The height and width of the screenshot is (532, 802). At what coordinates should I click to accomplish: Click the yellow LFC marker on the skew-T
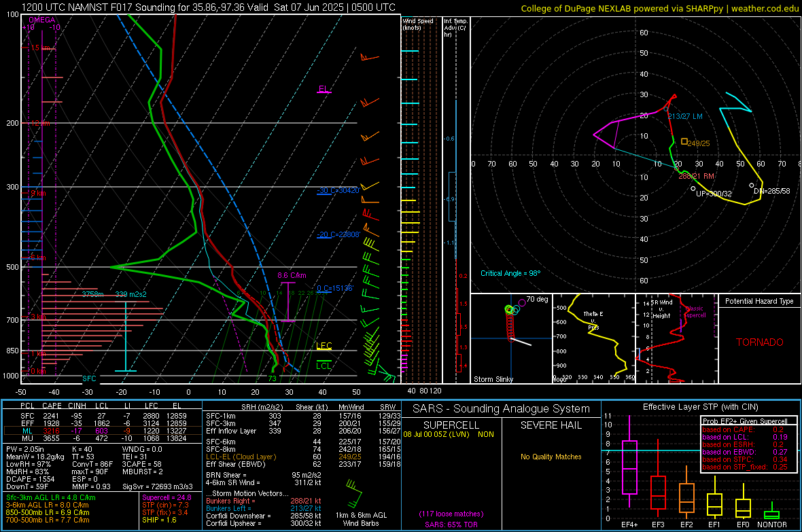pos(324,346)
